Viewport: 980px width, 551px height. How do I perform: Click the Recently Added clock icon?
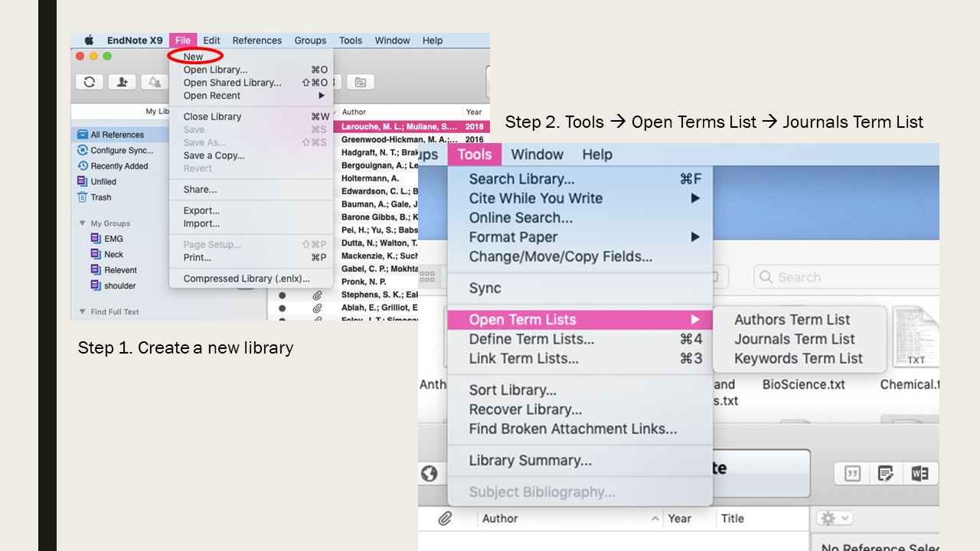[x=83, y=166]
